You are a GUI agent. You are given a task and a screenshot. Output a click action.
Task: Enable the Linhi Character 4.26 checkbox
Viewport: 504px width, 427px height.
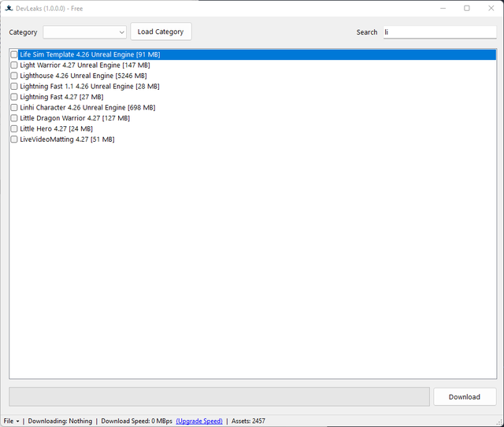tap(14, 107)
